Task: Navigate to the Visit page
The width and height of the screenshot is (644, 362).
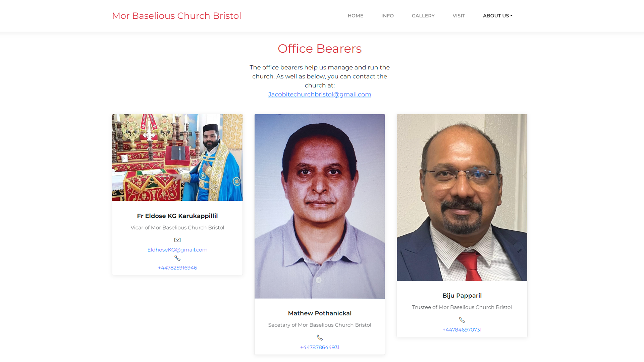Action: click(x=459, y=16)
